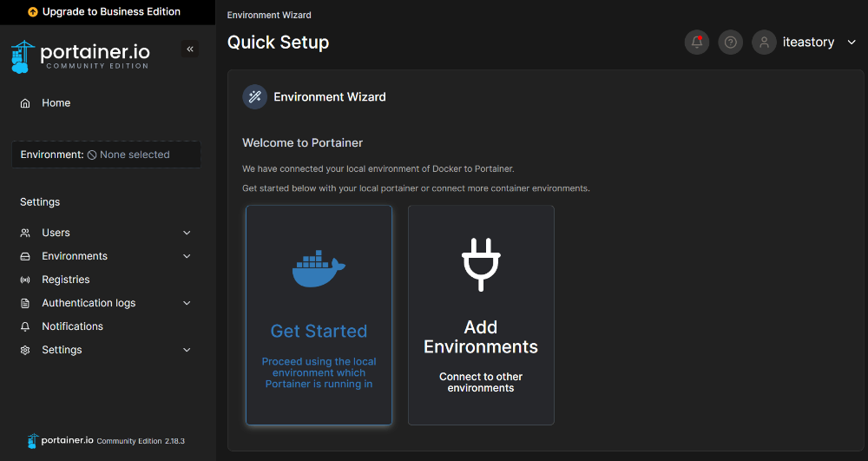Expand the Authentication logs chevron
This screenshot has height=461, width=868.
[x=187, y=303]
